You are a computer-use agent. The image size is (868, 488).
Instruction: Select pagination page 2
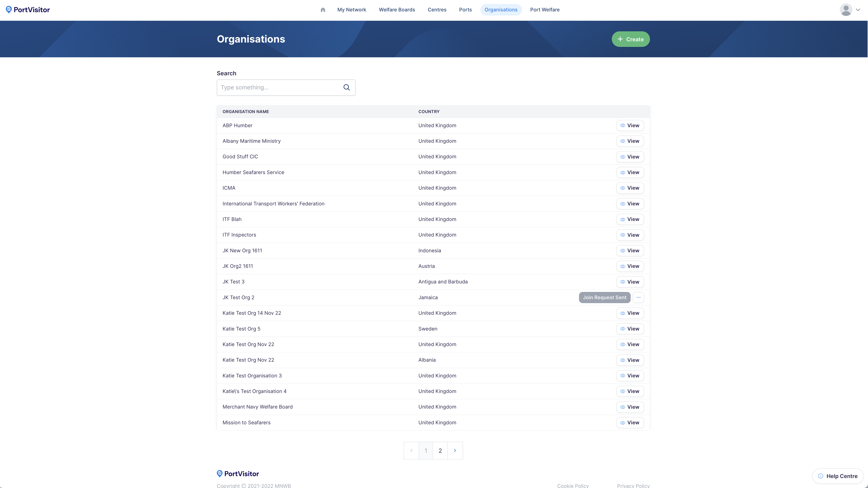[440, 451]
